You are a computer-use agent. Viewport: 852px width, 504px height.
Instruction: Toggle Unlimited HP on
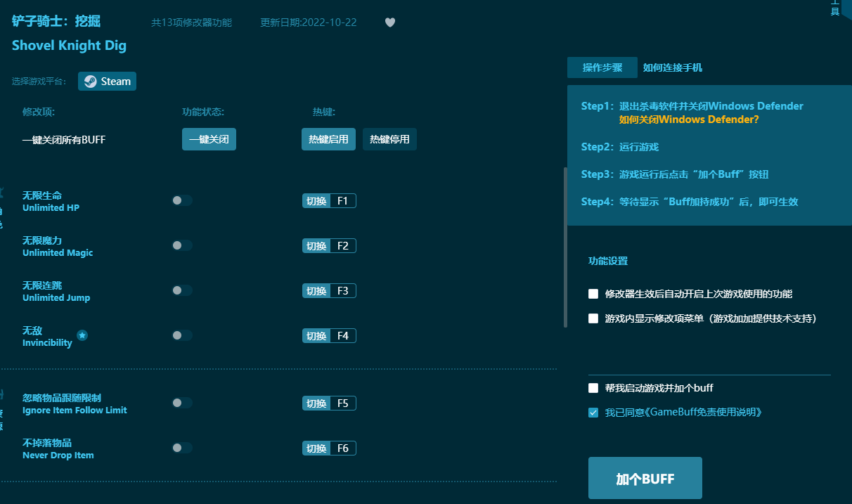182,200
